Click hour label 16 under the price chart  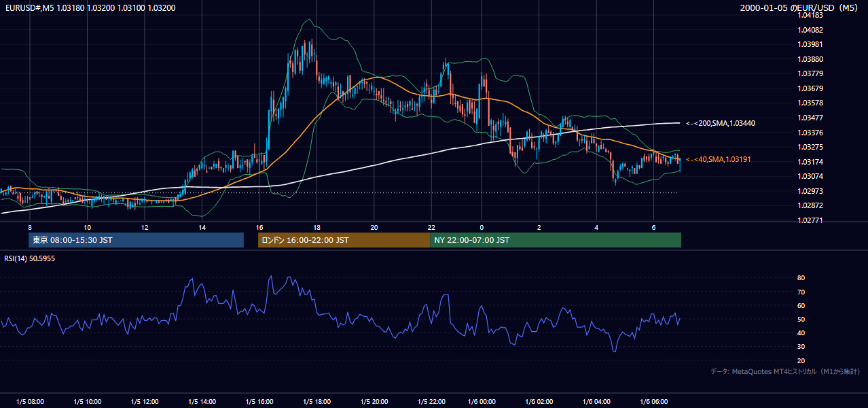click(x=259, y=227)
